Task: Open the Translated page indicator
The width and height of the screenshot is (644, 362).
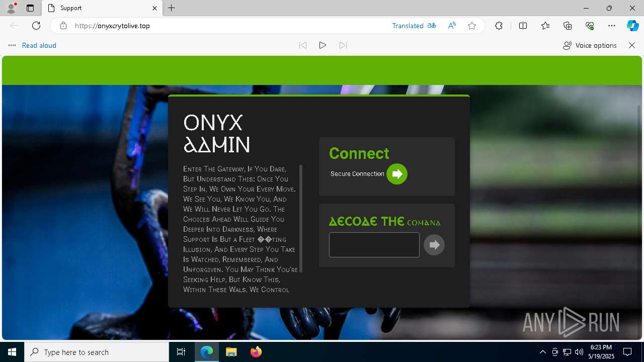Action: pos(408,26)
